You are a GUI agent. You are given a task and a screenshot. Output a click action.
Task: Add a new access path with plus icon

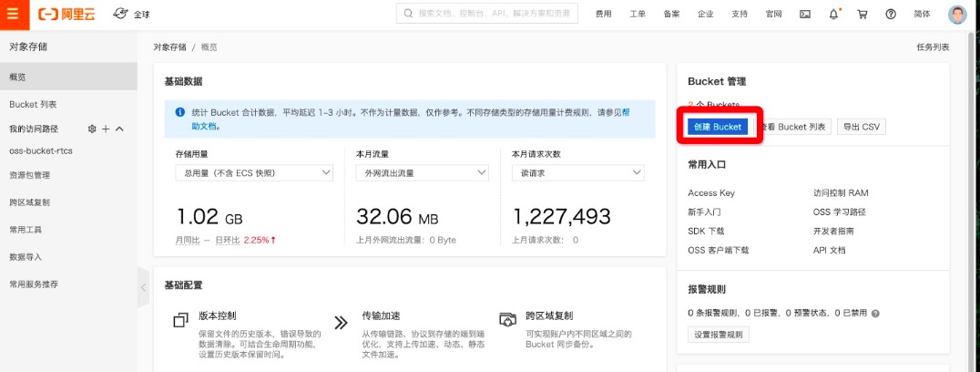pos(106,129)
